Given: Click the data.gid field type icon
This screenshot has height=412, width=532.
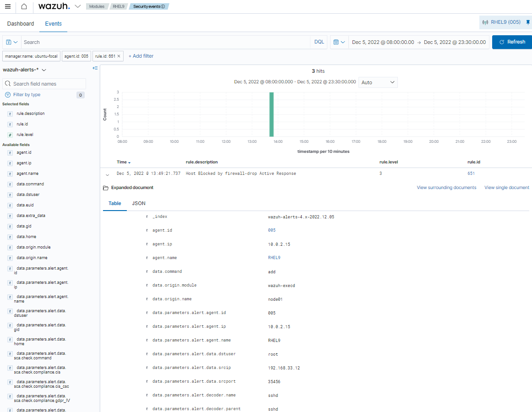Looking at the screenshot, I should pos(10,226).
